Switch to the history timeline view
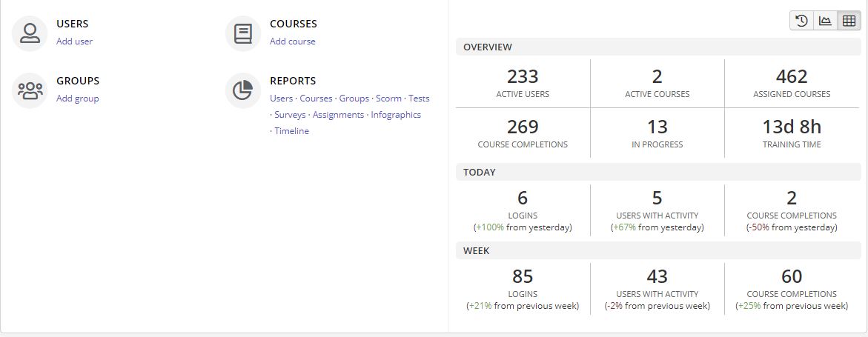868x337 pixels. (801, 21)
